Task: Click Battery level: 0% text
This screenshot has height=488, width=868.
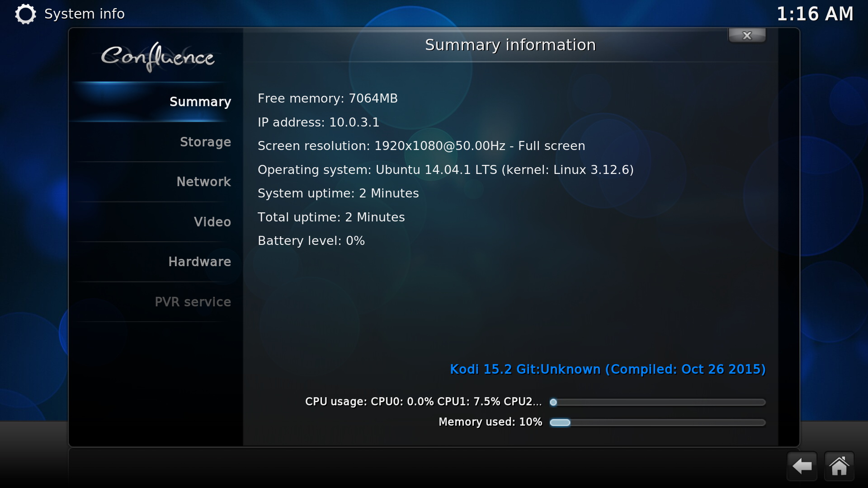Action: pos(311,241)
